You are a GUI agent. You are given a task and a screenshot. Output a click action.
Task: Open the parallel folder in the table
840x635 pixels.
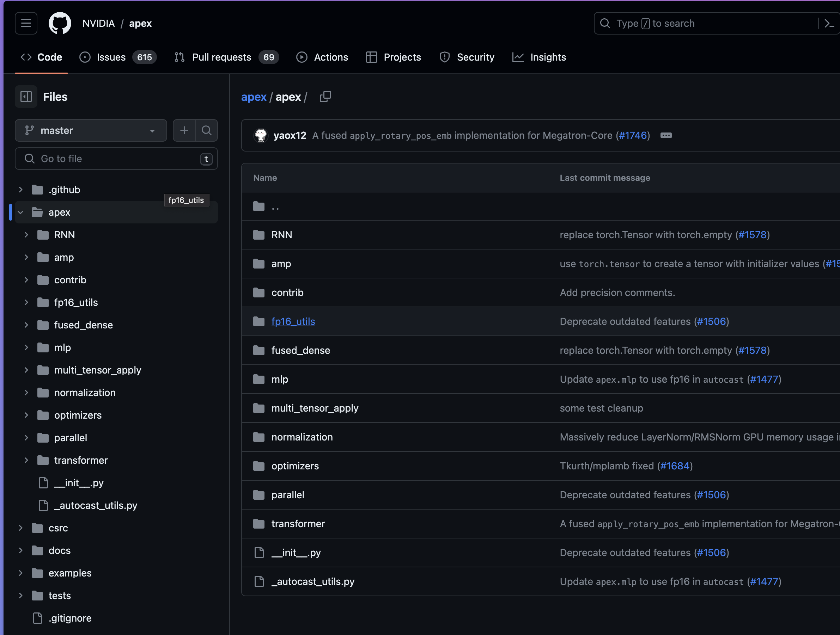coord(288,494)
